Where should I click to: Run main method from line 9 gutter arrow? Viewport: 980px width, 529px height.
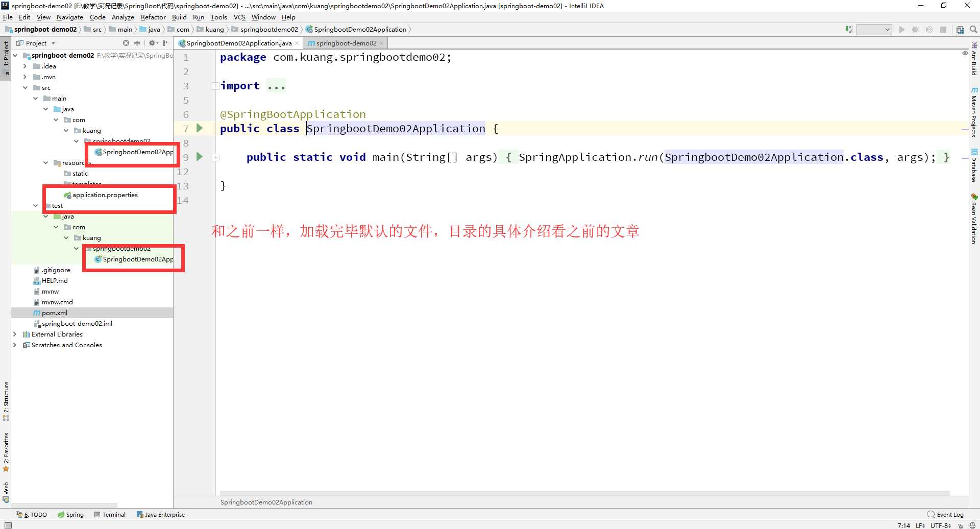(x=200, y=157)
